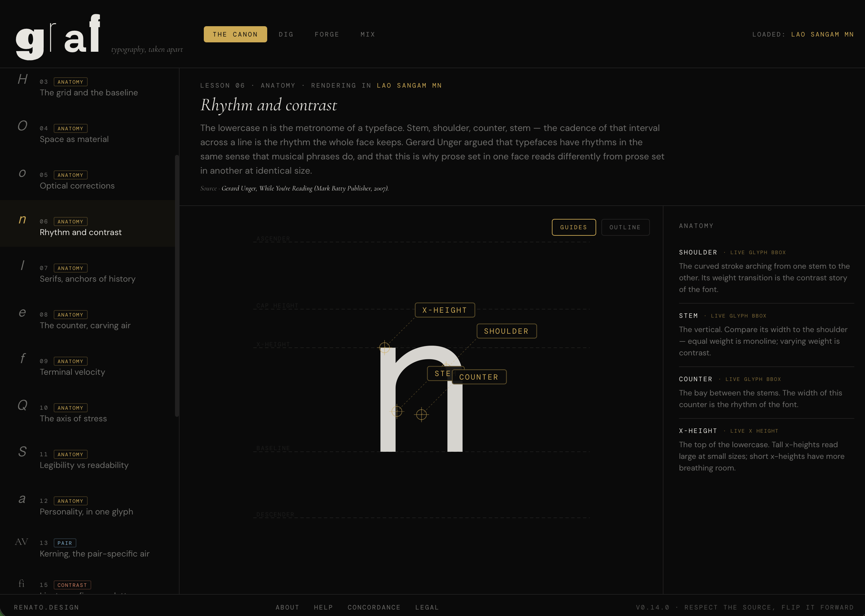Toggle the GUIDES display button
865x616 pixels.
tap(573, 227)
